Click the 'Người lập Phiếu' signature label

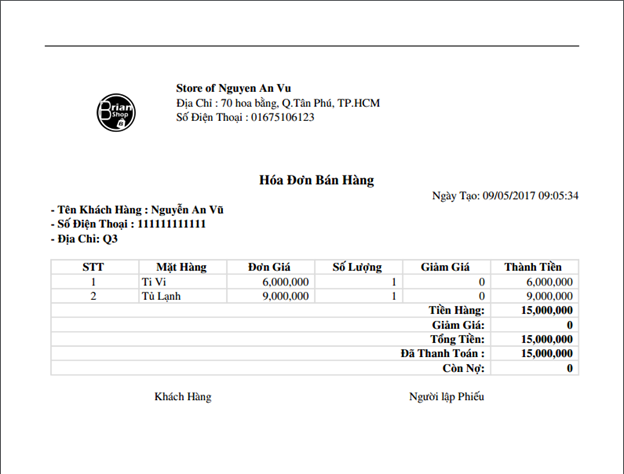click(447, 397)
